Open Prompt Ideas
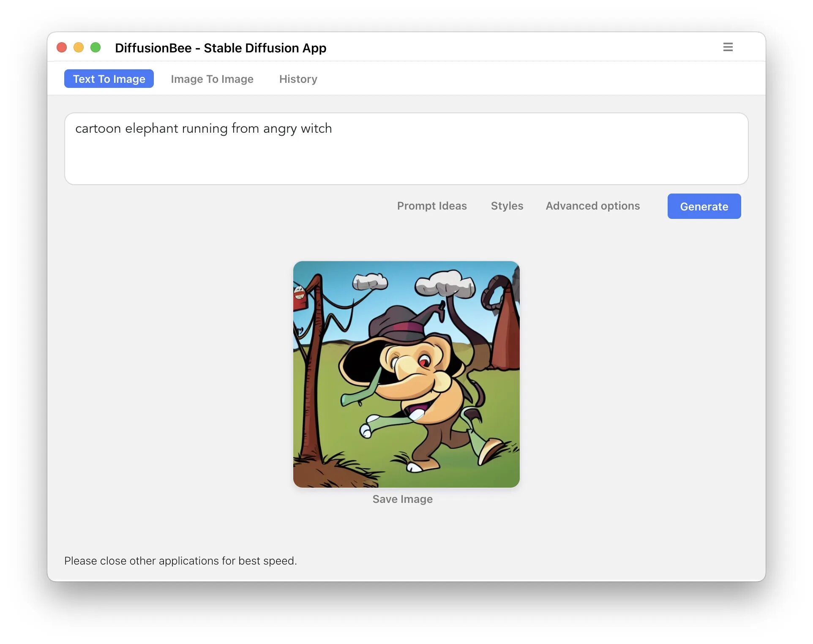Viewport: 813px width, 644px height. 432,206
